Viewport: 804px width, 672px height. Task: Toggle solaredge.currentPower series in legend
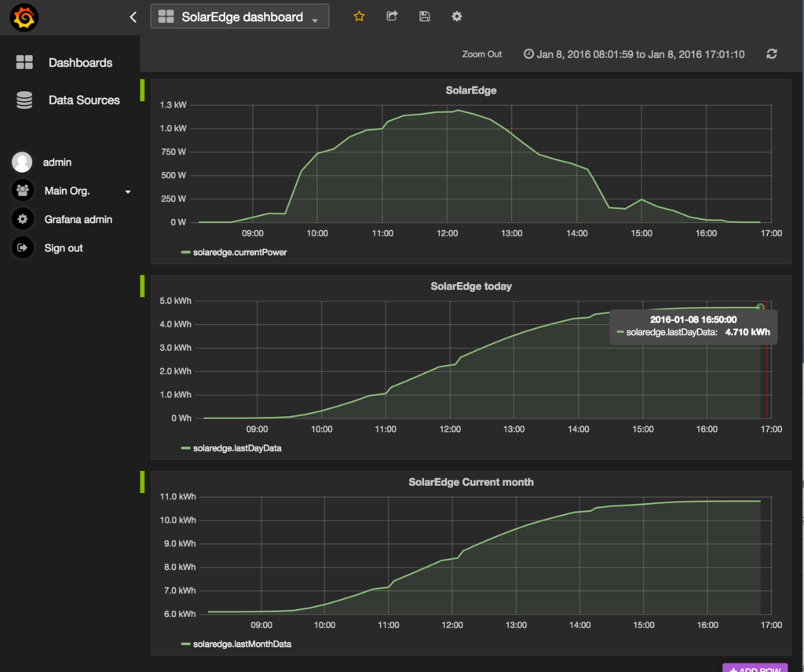coord(239,252)
